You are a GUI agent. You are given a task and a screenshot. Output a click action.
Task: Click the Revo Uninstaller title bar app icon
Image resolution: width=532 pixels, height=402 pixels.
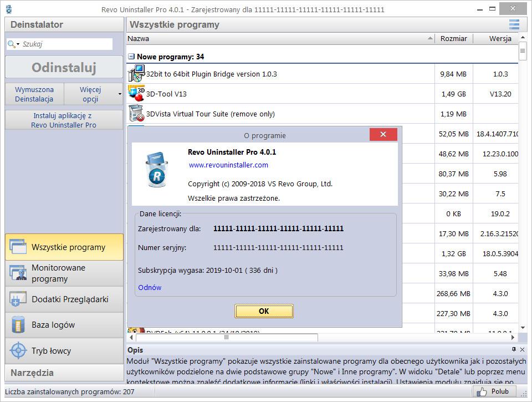9,9
